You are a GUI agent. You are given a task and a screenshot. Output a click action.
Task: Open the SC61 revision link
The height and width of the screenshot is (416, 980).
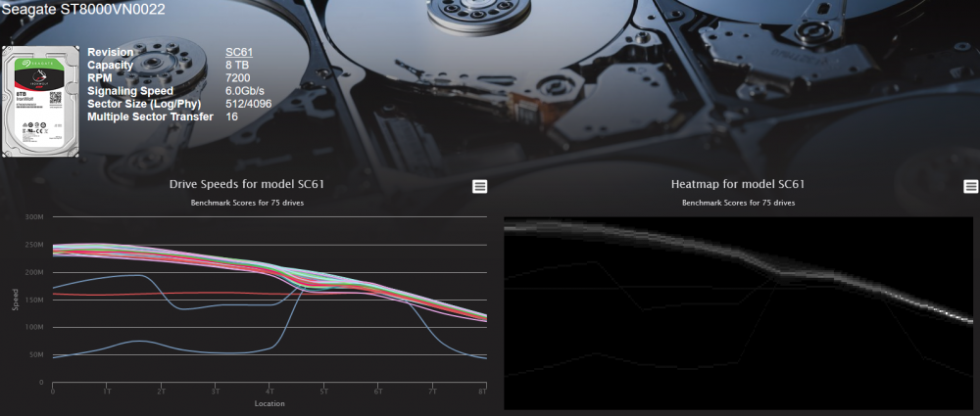coord(239,53)
